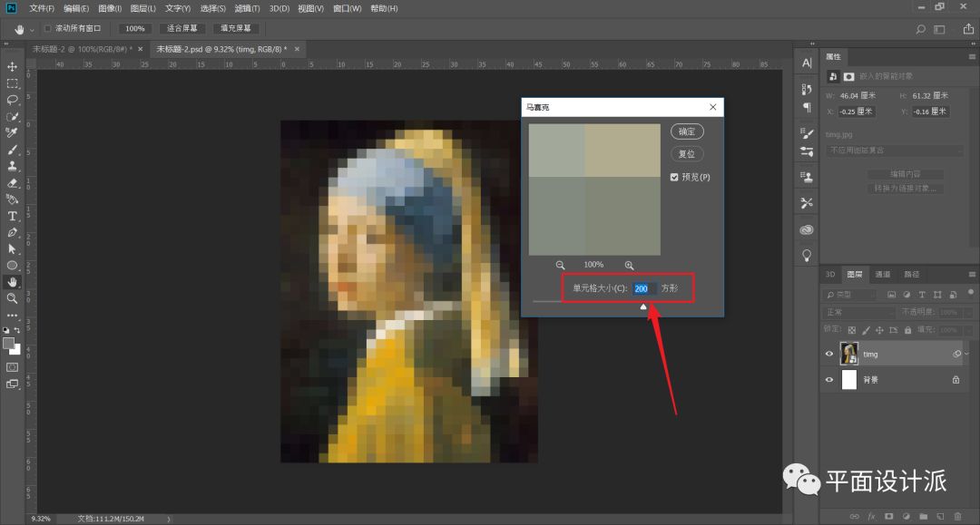
Task: Toggle the 滚动所有窗口 checkbox
Action: click(47, 29)
